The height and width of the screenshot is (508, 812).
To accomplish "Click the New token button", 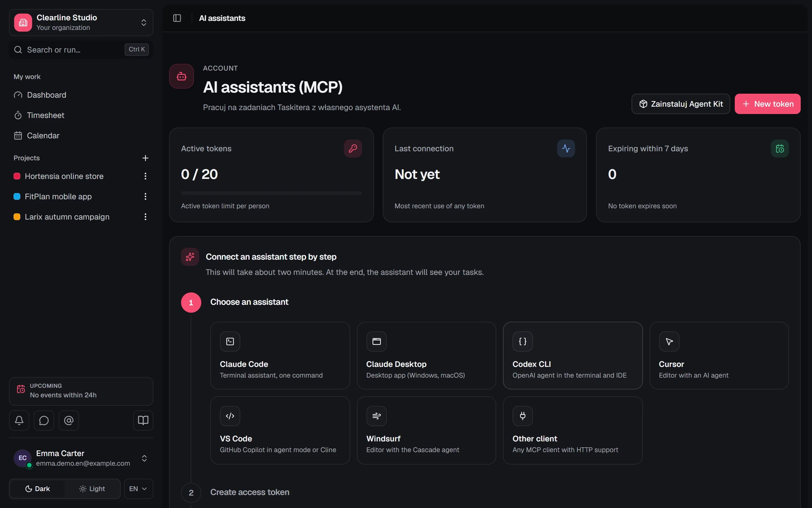I will coord(767,104).
